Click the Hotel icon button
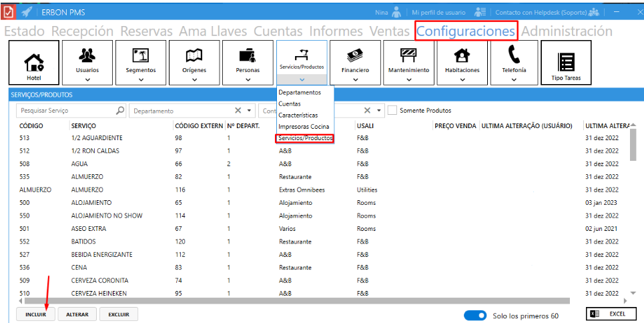 [33, 62]
